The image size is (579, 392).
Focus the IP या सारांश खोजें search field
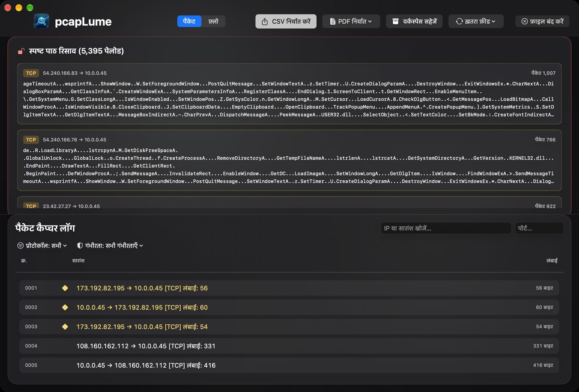446,228
